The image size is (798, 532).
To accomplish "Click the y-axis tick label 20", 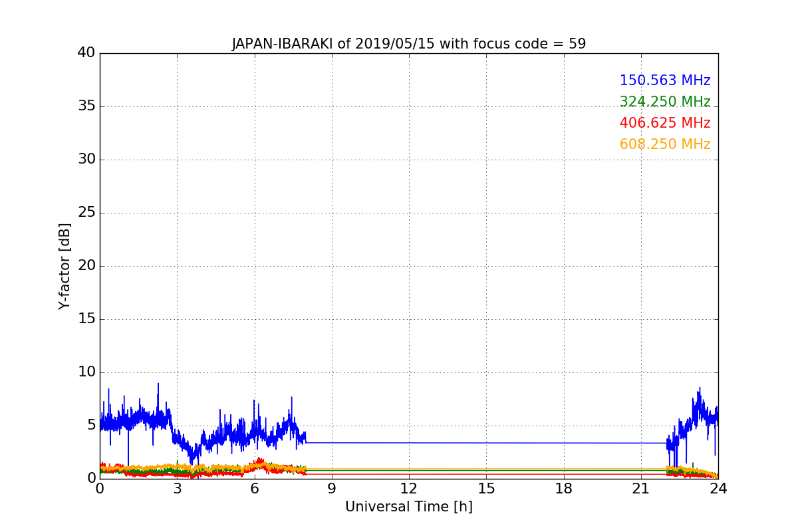I will pyautogui.click(x=86, y=266).
